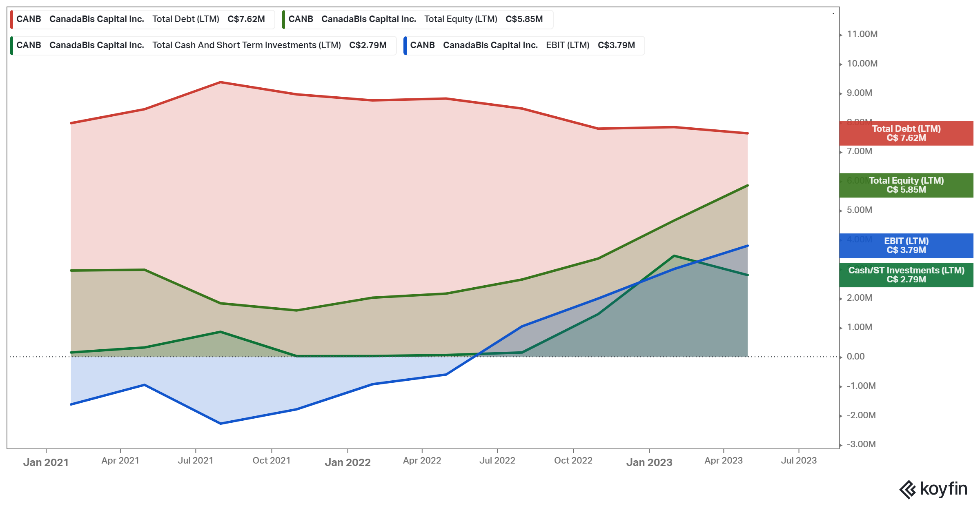Click the 5.00M y-axis label
The width and height of the screenshot is (980, 506).
860,210
